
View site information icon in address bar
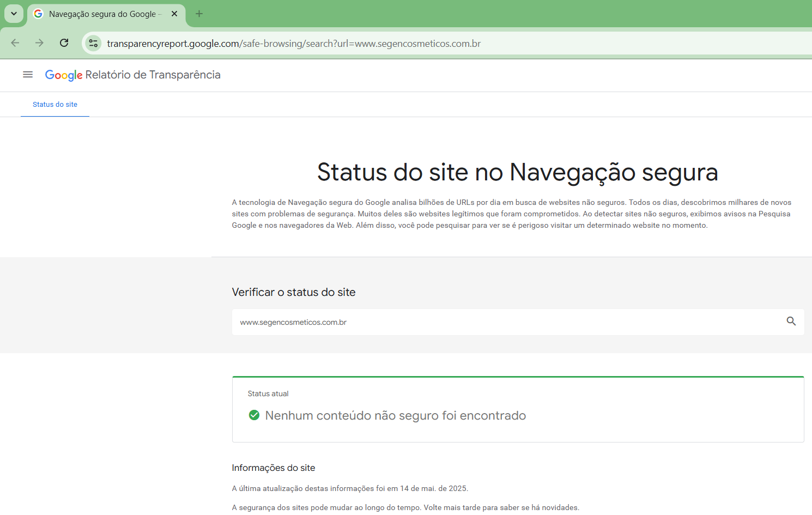[93, 44]
